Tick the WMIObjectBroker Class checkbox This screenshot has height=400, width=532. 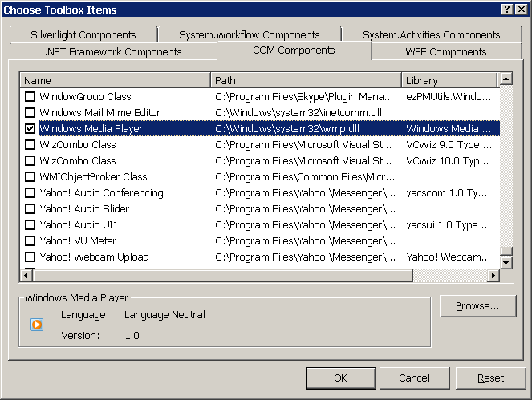point(30,177)
